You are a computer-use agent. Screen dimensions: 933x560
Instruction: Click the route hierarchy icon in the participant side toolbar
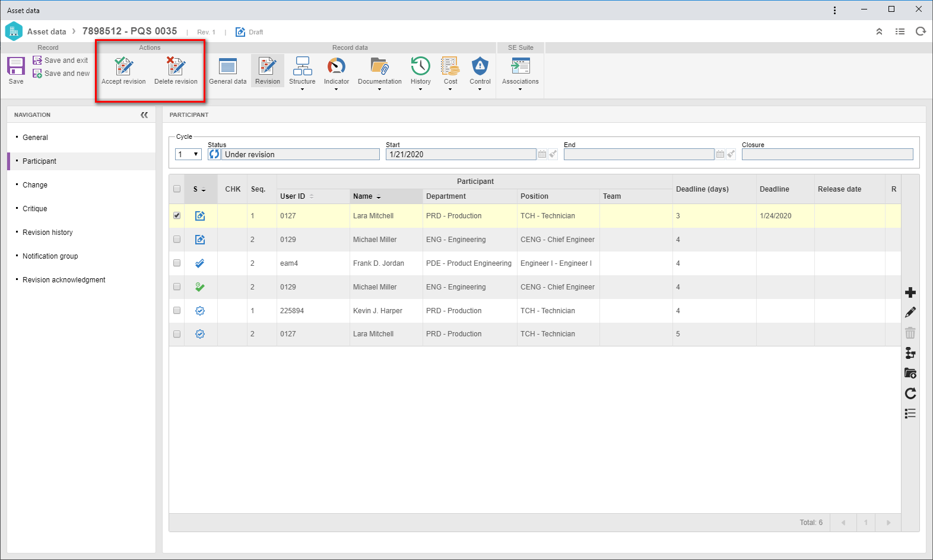[910, 353]
